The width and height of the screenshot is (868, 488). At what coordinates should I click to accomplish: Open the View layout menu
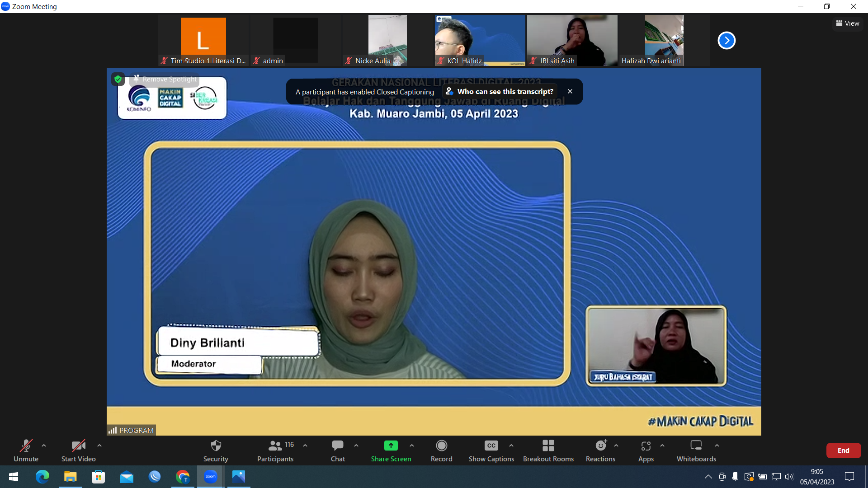(848, 23)
